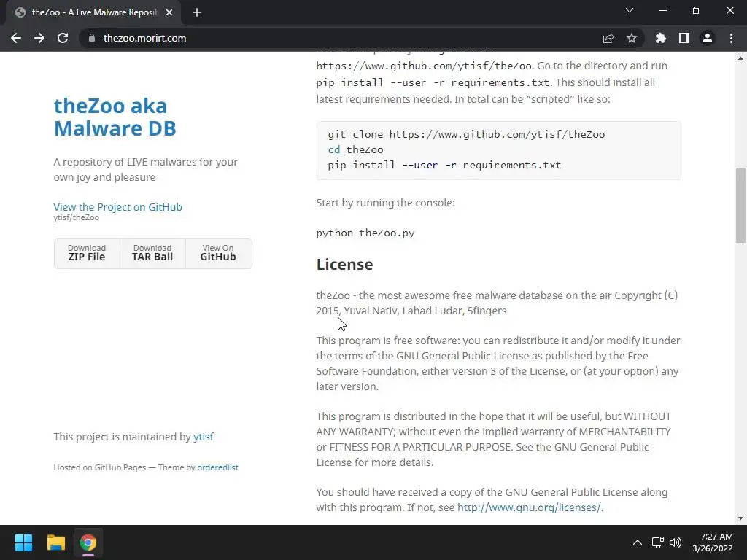Open the Extensions puzzle icon

(x=661, y=38)
